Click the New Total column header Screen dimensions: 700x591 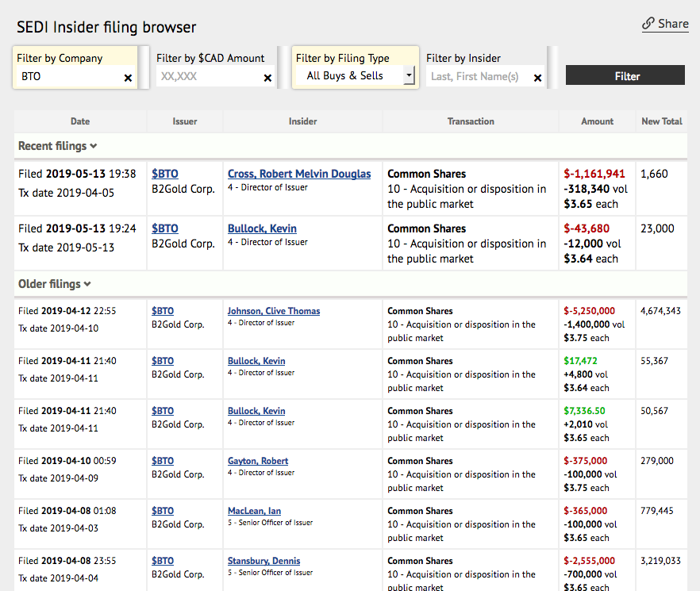(x=661, y=121)
